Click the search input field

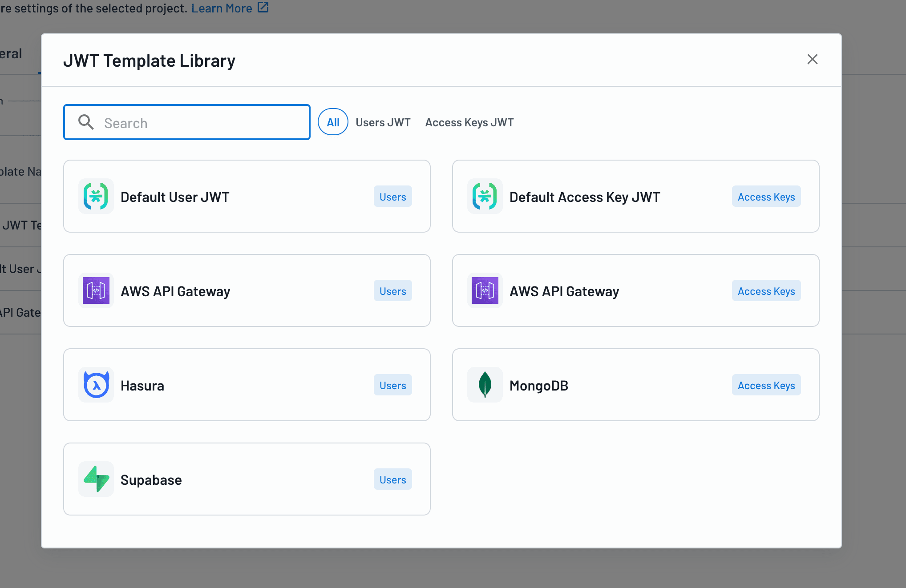[x=187, y=122]
